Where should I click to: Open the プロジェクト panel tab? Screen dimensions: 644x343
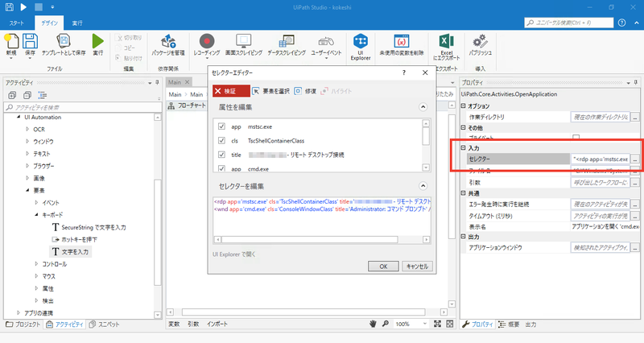tap(23, 324)
